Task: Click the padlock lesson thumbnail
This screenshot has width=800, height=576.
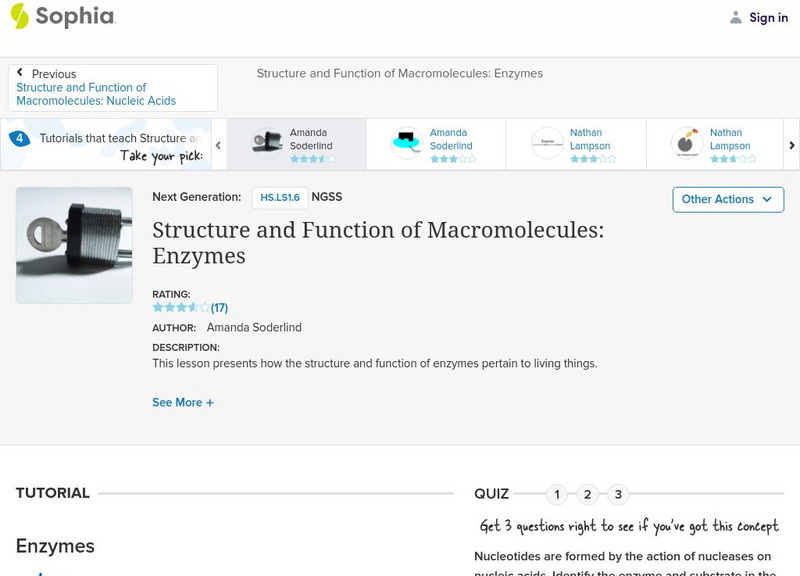Action: click(x=73, y=244)
